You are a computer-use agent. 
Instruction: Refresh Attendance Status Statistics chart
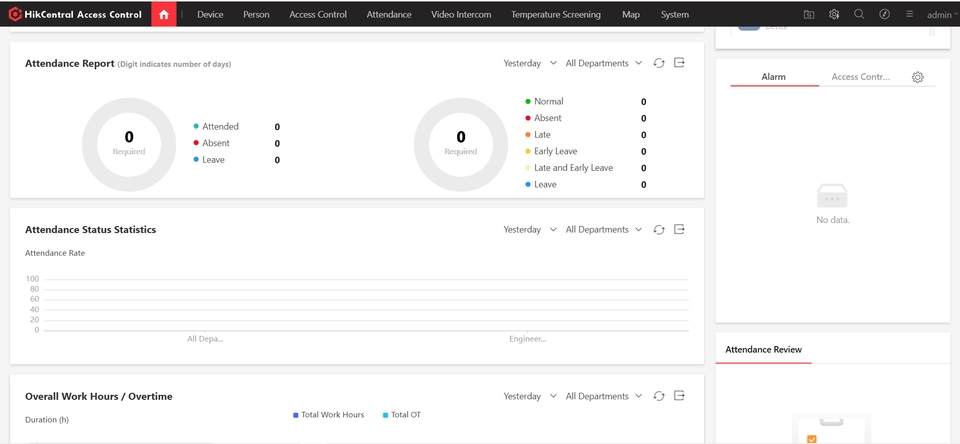pyautogui.click(x=659, y=230)
